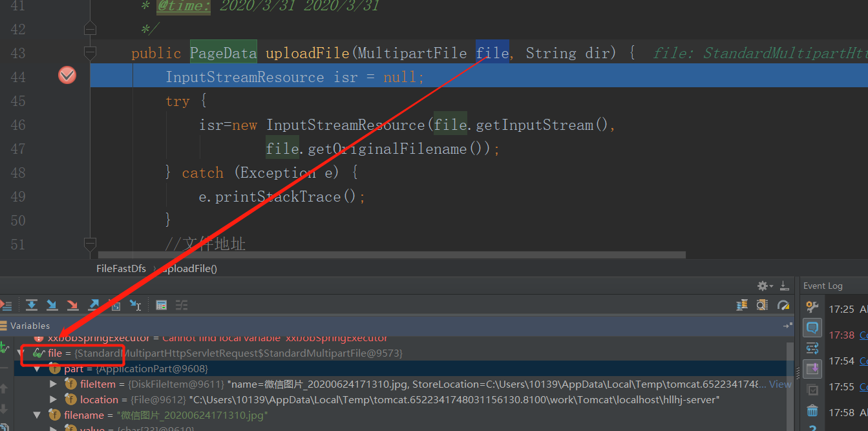Click the red Force Step Into icon
Viewport: 868px width, 431px height.
[x=72, y=304]
